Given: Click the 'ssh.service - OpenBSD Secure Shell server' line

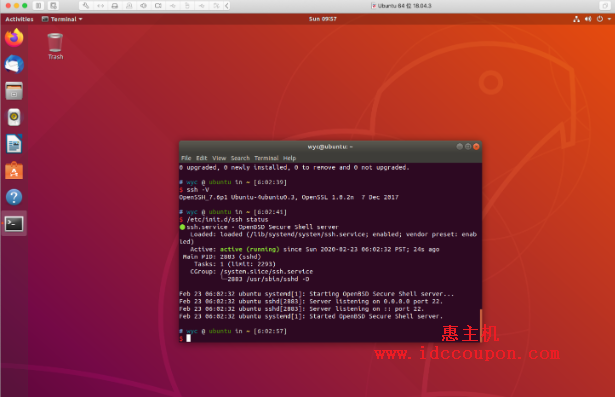Looking at the screenshot, I should pos(259,227).
